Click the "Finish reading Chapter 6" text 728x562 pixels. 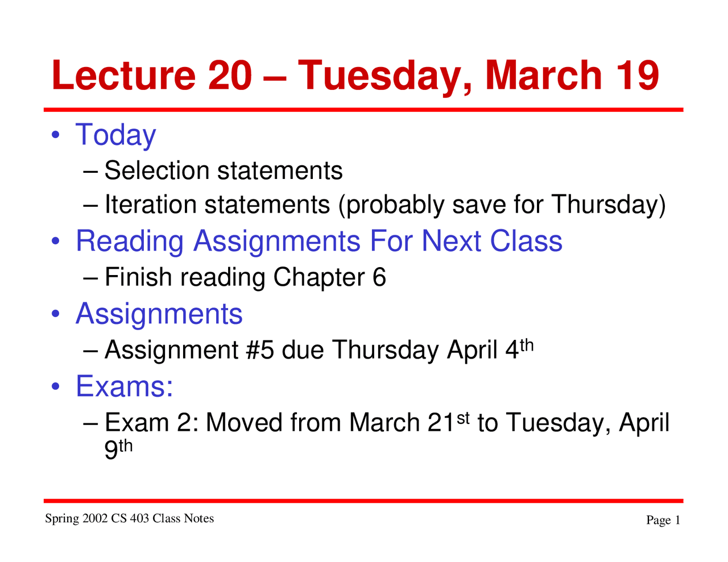[x=245, y=277]
